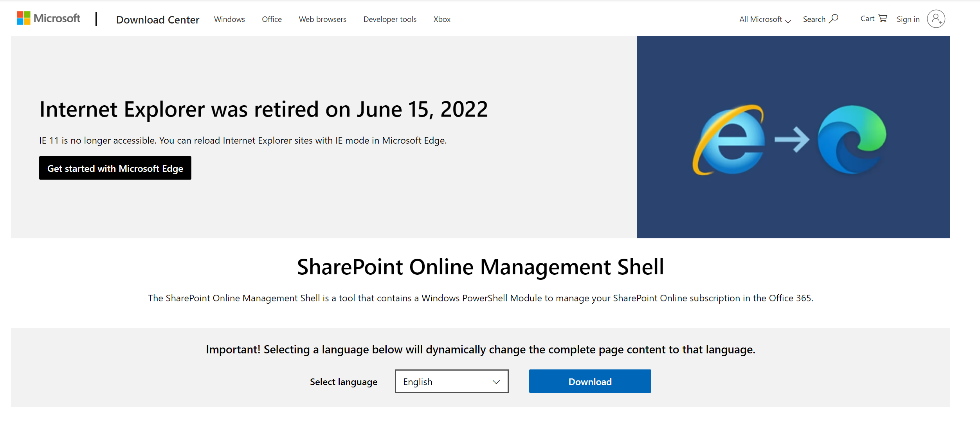Open the Download Center home link
The image size is (980, 425).
pyautogui.click(x=158, y=20)
